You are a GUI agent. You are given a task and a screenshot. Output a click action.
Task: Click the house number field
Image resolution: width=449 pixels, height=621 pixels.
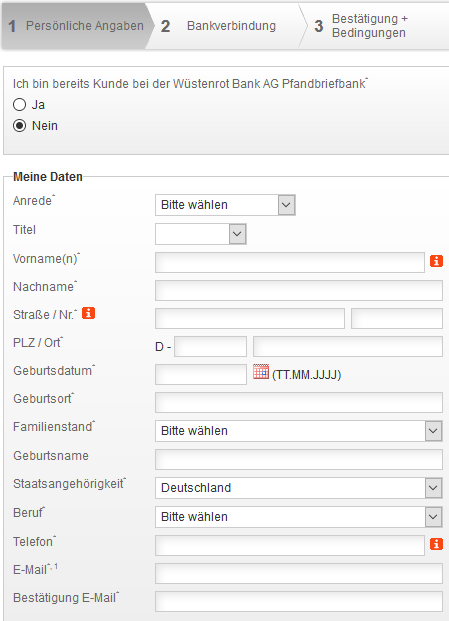point(397,318)
